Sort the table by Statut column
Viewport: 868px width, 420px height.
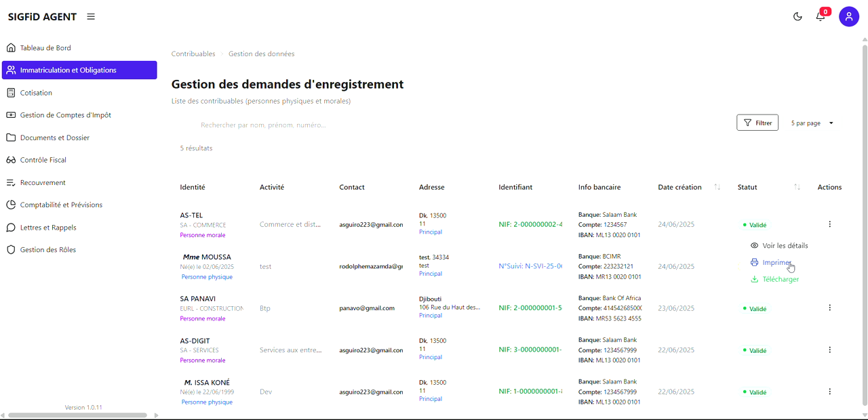tap(797, 187)
